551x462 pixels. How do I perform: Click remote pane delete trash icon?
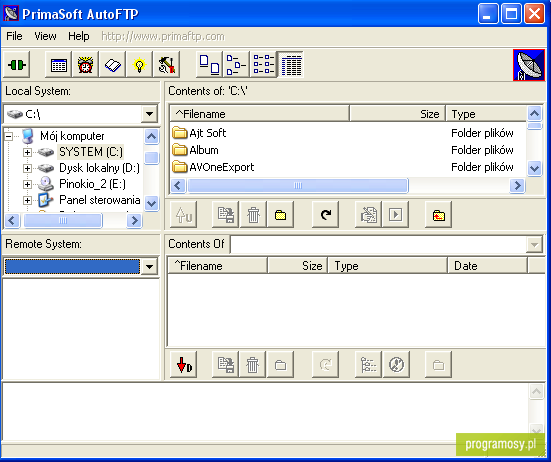point(253,365)
